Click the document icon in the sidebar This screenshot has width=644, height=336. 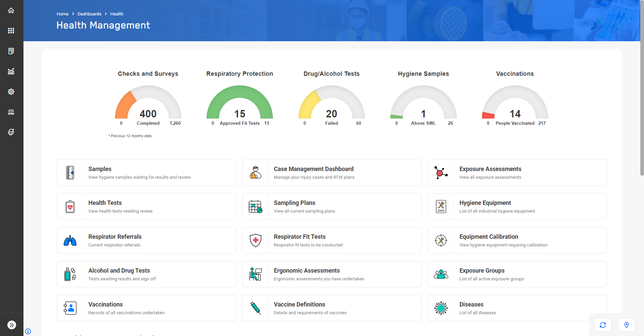[x=11, y=51]
